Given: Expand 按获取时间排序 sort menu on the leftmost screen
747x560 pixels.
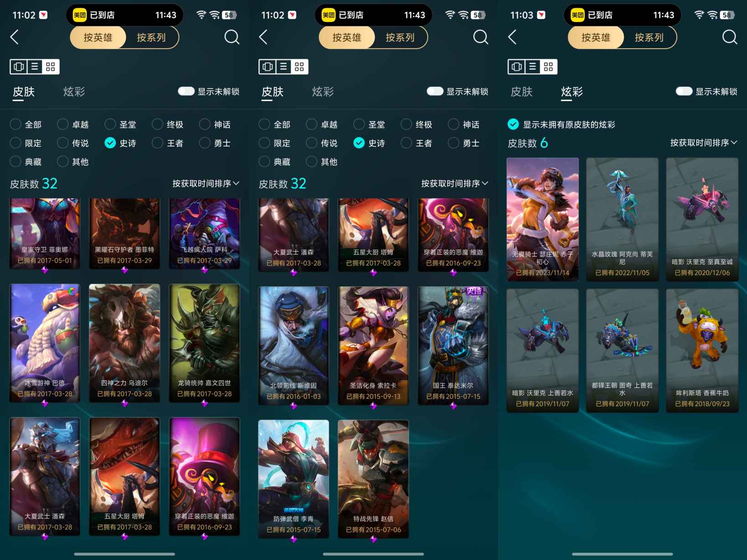Looking at the screenshot, I should click(x=206, y=183).
